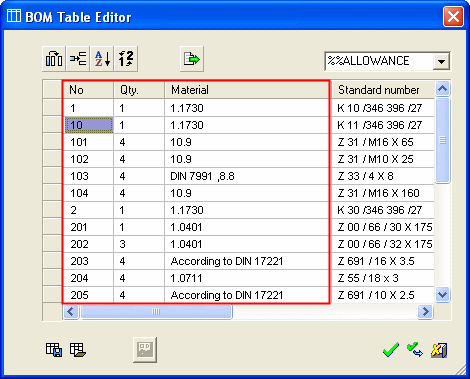The width and height of the screenshot is (470, 379).
Task: Select cell No 104
Action: pos(88,193)
